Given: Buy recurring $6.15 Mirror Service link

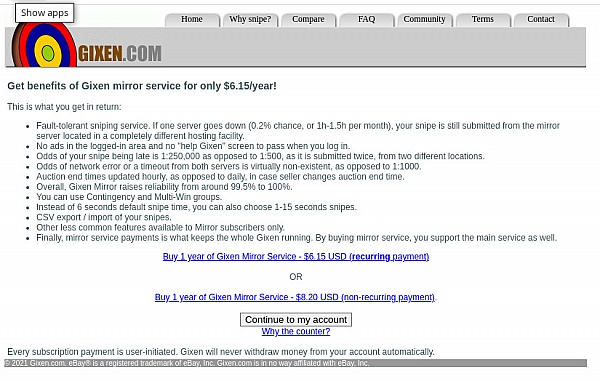Looking at the screenshot, I should [296, 256].
